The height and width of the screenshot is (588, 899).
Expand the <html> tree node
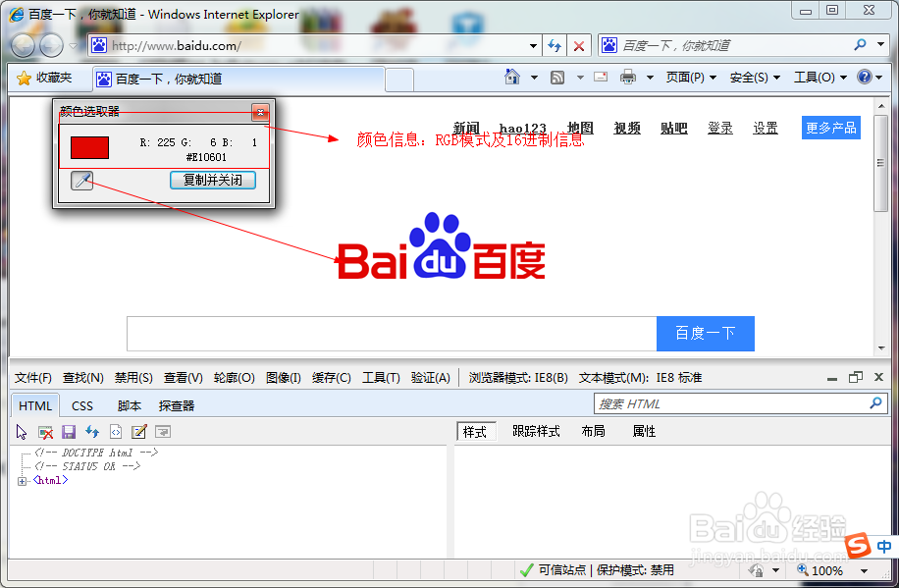tap(22, 481)
